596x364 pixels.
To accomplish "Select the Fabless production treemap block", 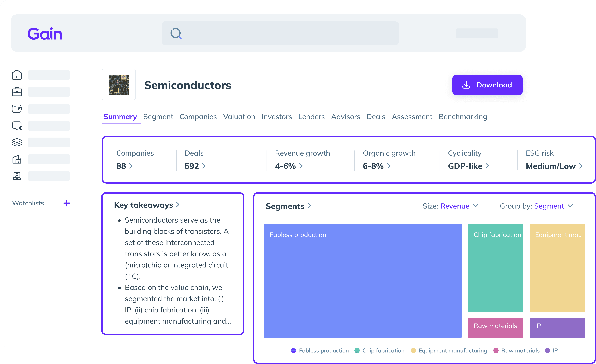I will pos(362,280).
